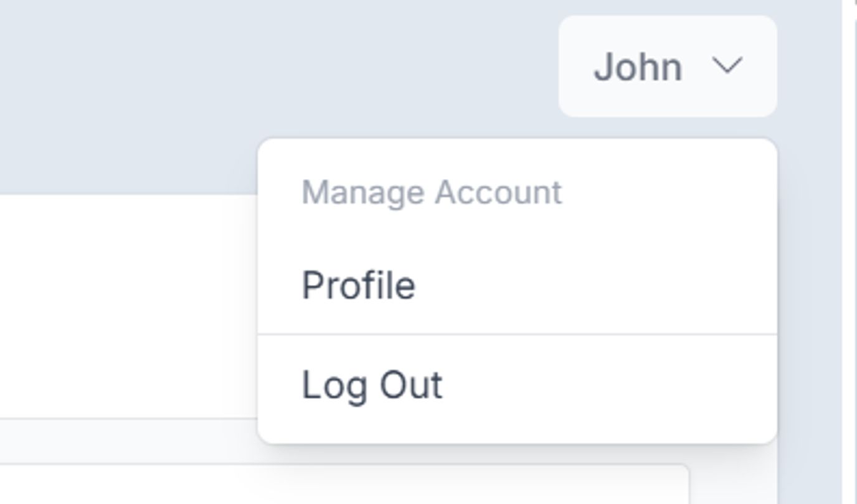Click the name John in header
857x504 pixels.
point(638,67)
